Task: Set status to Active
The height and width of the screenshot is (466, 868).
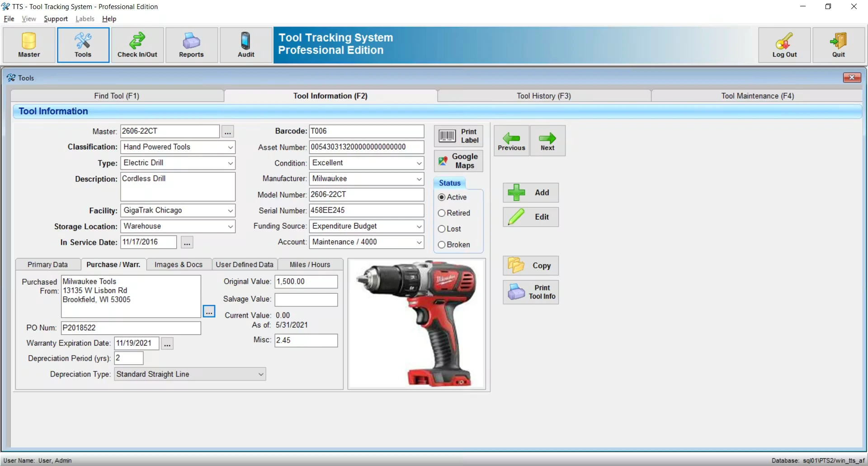Action: point(442,197)
